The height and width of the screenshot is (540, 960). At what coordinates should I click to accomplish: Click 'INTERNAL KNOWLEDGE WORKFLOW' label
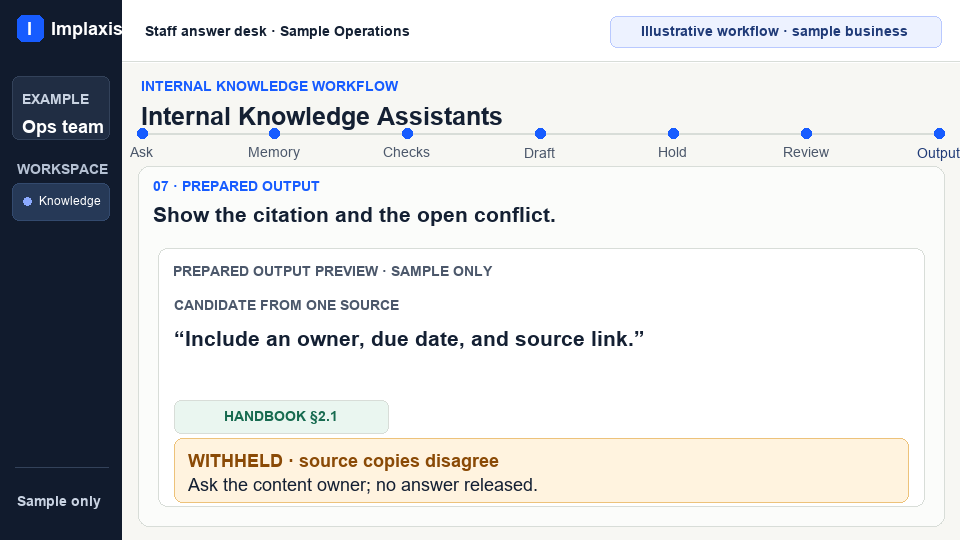[269, 86]
